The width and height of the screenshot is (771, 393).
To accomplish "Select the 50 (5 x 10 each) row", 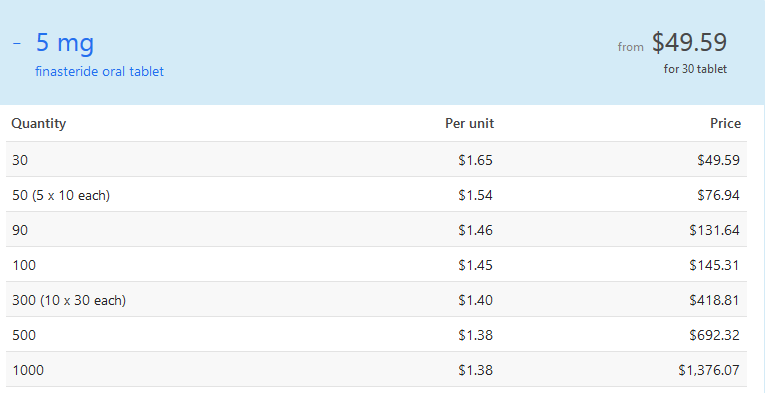I will click(x=376, y=195).
